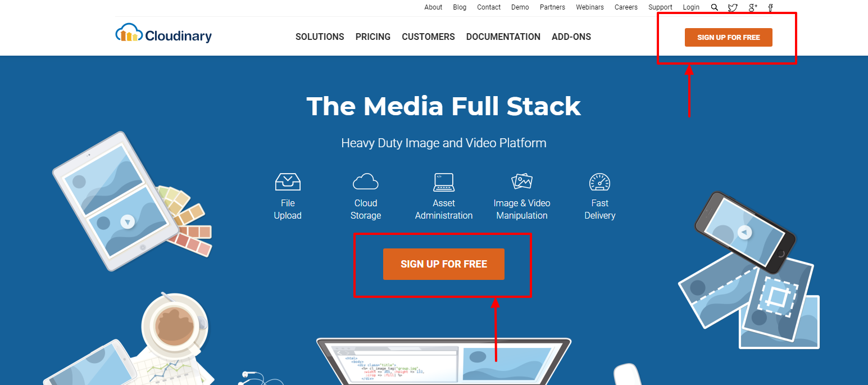Viewport: 868px width, 385px height.
Task: Click the Cloudinary logo
Action: click(x=163, y=34)
